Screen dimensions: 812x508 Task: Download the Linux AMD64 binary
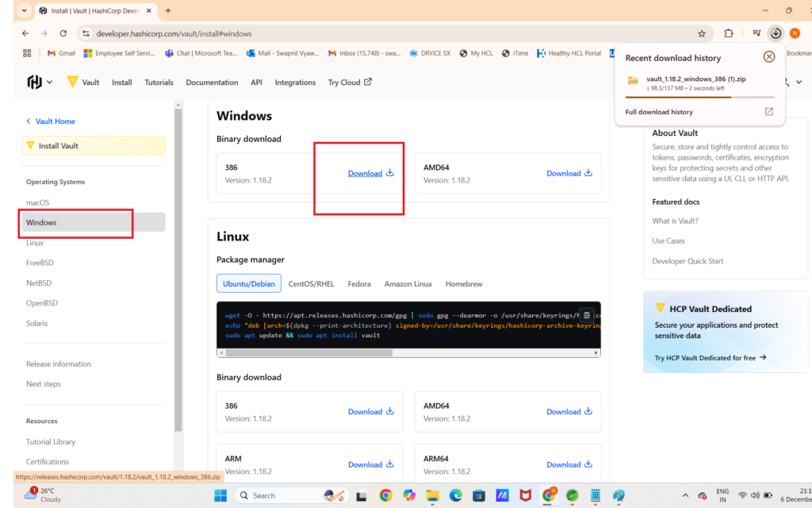click(569, 412)
